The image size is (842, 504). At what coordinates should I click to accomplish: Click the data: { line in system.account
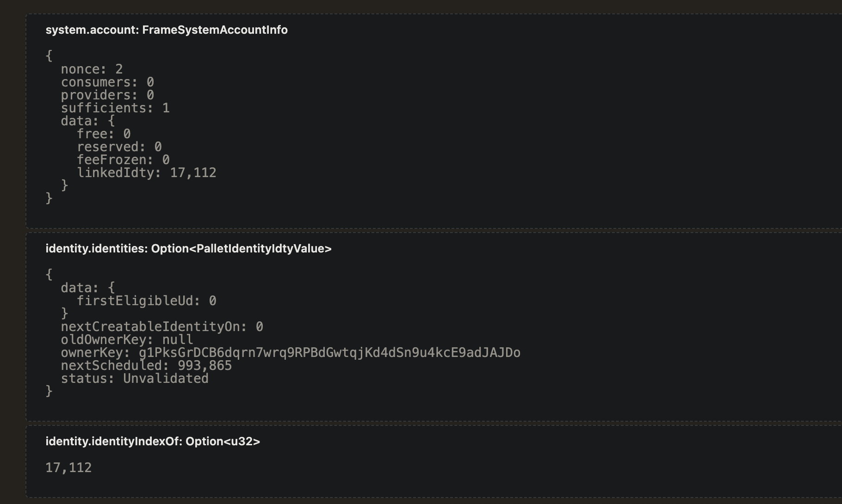pos(88,121)
